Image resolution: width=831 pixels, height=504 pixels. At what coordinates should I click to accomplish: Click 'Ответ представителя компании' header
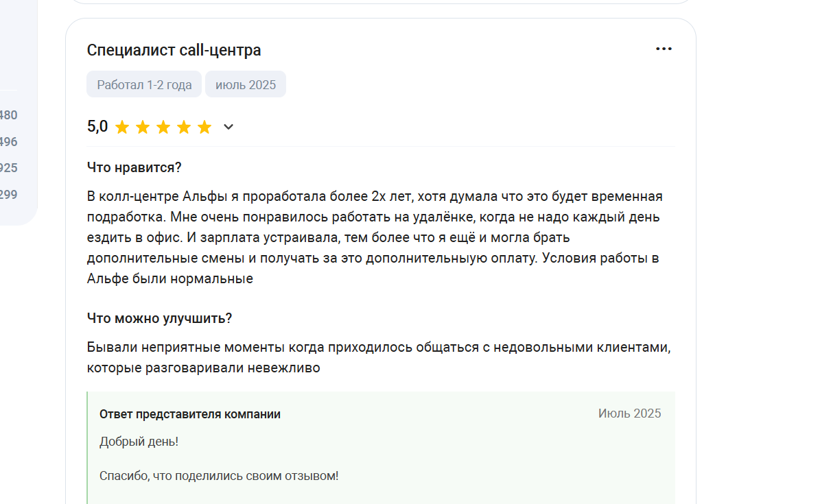click(190, 414)
